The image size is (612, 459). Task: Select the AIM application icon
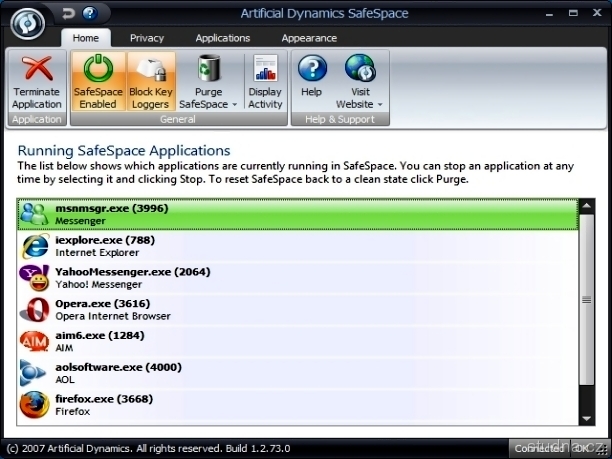pos(34,340)
